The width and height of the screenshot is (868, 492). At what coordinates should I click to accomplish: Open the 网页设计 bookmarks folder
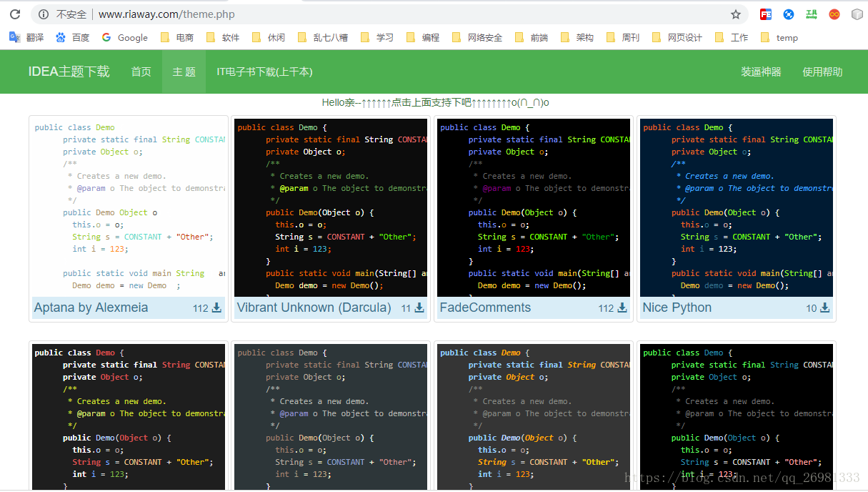click(x=677, y=38)
